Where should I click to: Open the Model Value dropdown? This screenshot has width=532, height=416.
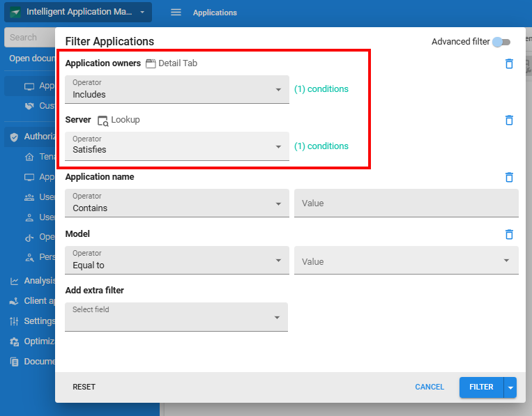pyautogui.click(x=406, y=260)
